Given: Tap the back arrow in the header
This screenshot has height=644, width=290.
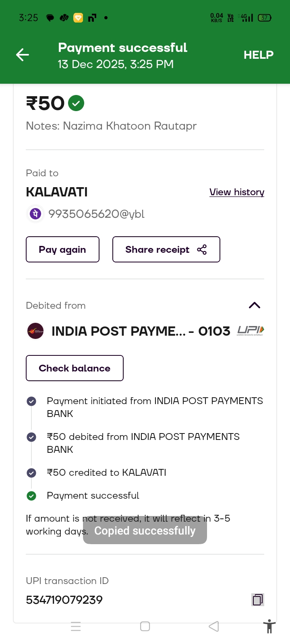Looking at the screenshot, I should pyautogui.click(x=23, y=55).
